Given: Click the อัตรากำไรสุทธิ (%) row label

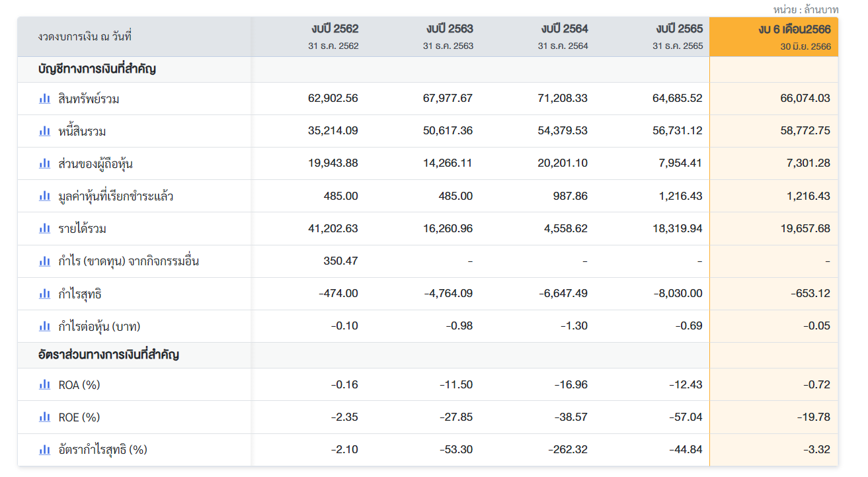Looking at the screenshot, I should tap(103, 450).
